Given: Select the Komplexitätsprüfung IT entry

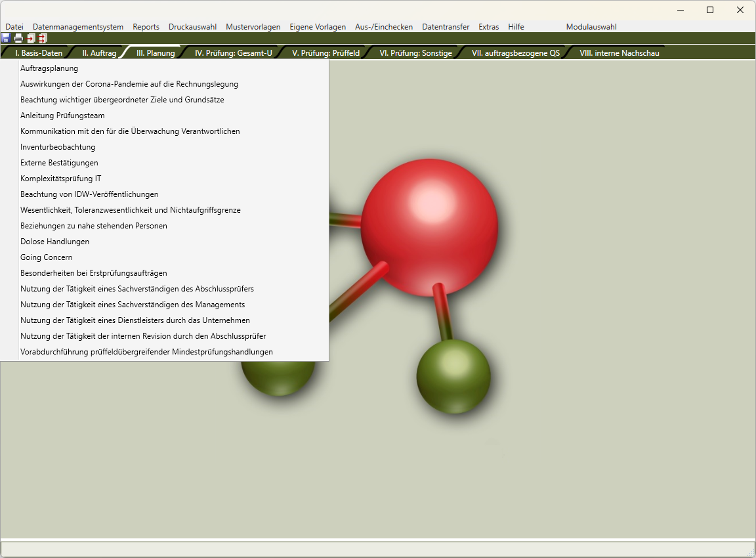Looking at the screenshot, I should 61,179.
